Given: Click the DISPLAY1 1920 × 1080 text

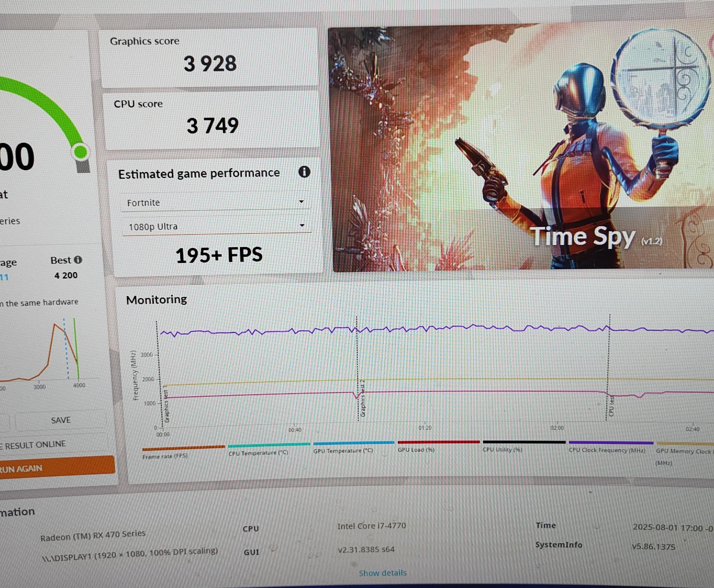Looking at the screenshot, I should click(130, 554).
